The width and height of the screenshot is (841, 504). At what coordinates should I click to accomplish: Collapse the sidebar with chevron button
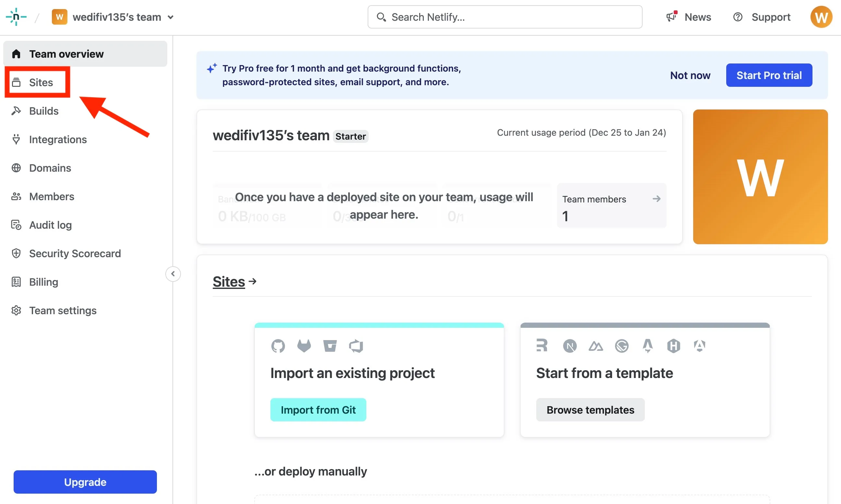[173, 274]
